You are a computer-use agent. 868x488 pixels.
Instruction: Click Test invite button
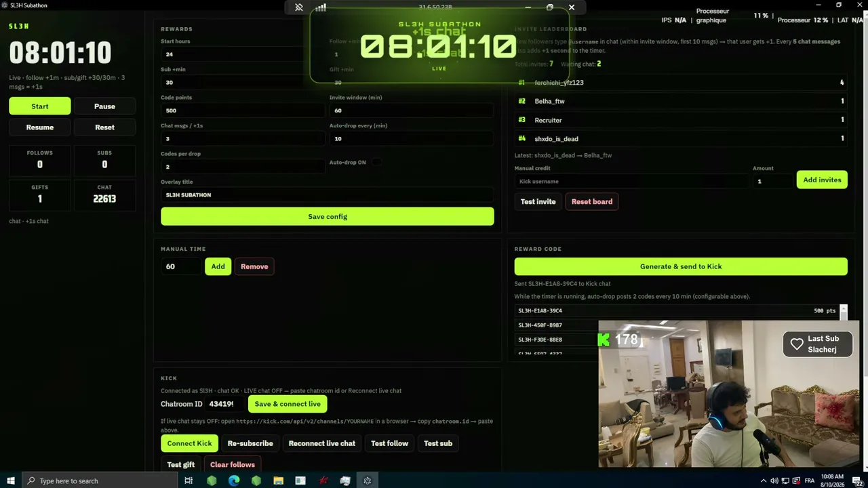coord(538,201)
